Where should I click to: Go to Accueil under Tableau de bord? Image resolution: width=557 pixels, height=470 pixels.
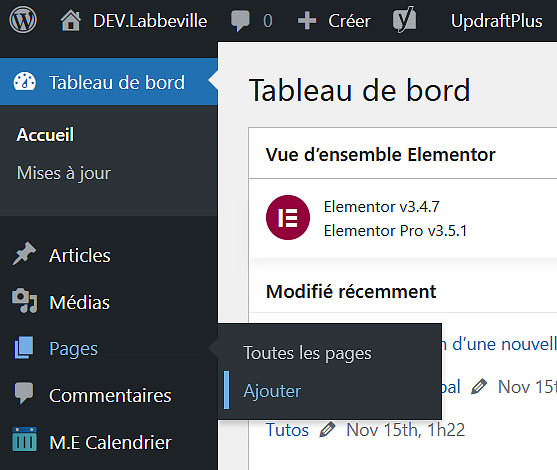click(45, 135)
